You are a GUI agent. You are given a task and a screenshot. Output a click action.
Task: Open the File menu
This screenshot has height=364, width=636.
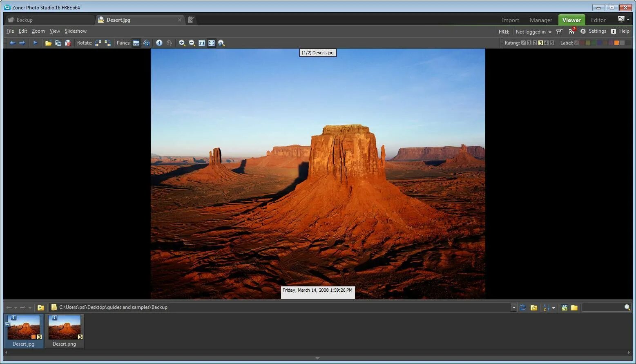click(x=10, y=31)
